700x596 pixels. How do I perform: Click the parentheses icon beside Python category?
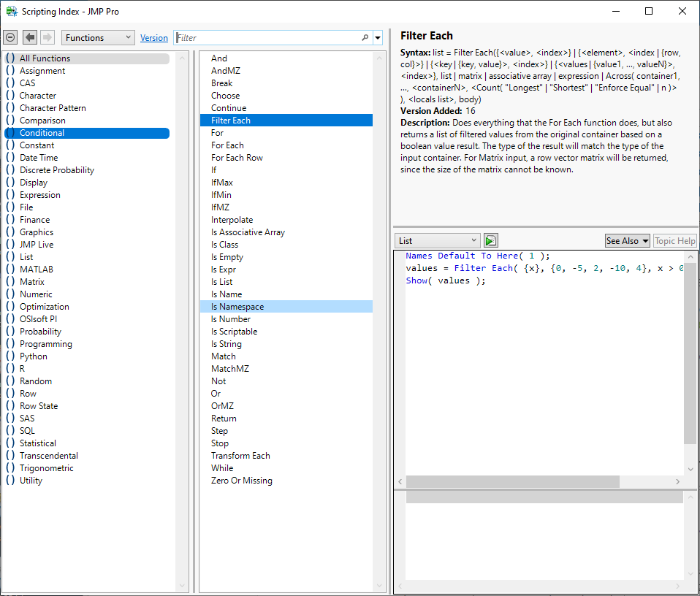pyautogui.click(x=10, y=356)
